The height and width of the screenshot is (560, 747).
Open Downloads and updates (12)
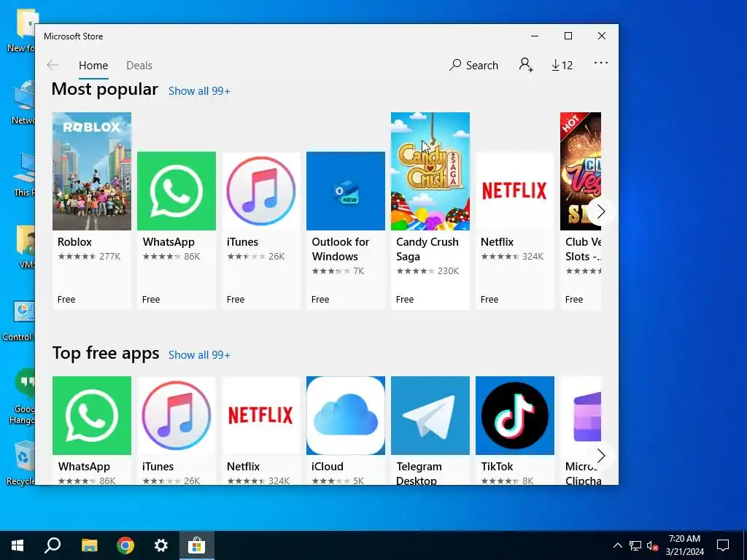click(562, 65)
